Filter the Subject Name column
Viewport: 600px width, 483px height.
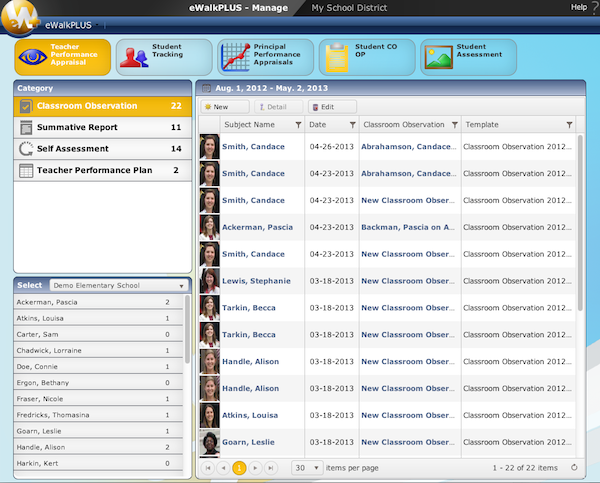pos(298,125)
